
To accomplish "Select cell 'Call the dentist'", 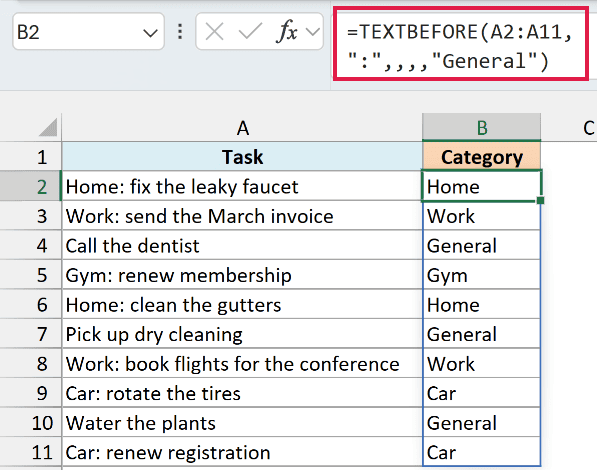I will pos(242,245).
